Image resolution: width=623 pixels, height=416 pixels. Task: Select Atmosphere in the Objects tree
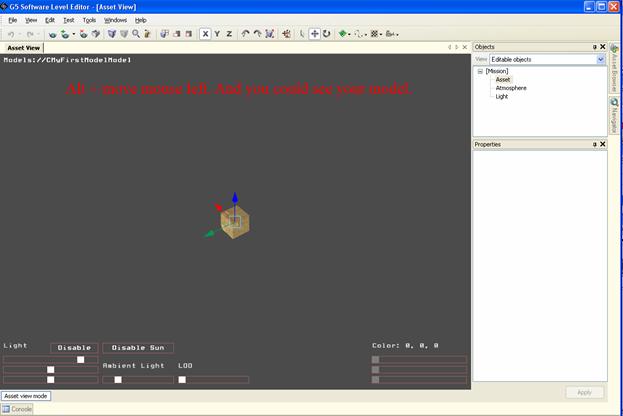click(510, 88)
